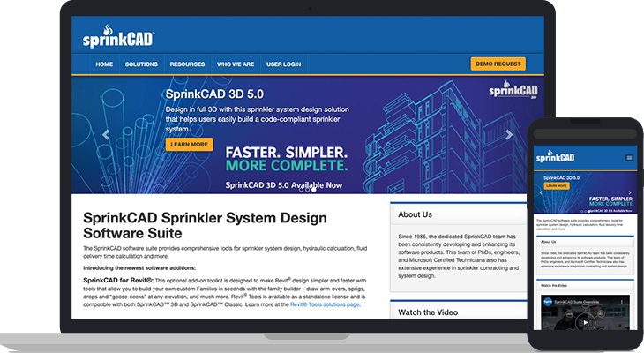Go to next slide on phone carousel
The image size is (644, 353).
pyautogui.click(x=630, y=192)
